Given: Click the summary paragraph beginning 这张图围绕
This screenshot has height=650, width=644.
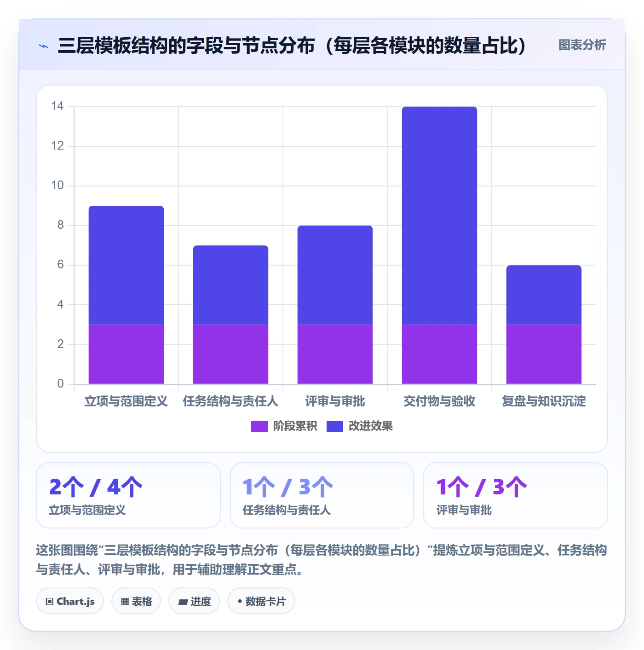Looking at the screenshot, I should click(322, 560).
